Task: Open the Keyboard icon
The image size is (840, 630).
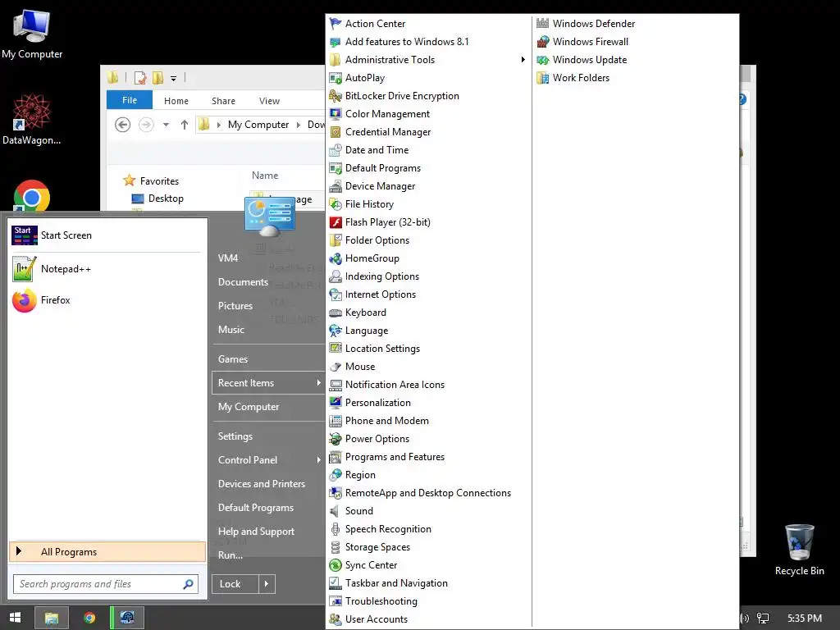Action: [336, 313]
